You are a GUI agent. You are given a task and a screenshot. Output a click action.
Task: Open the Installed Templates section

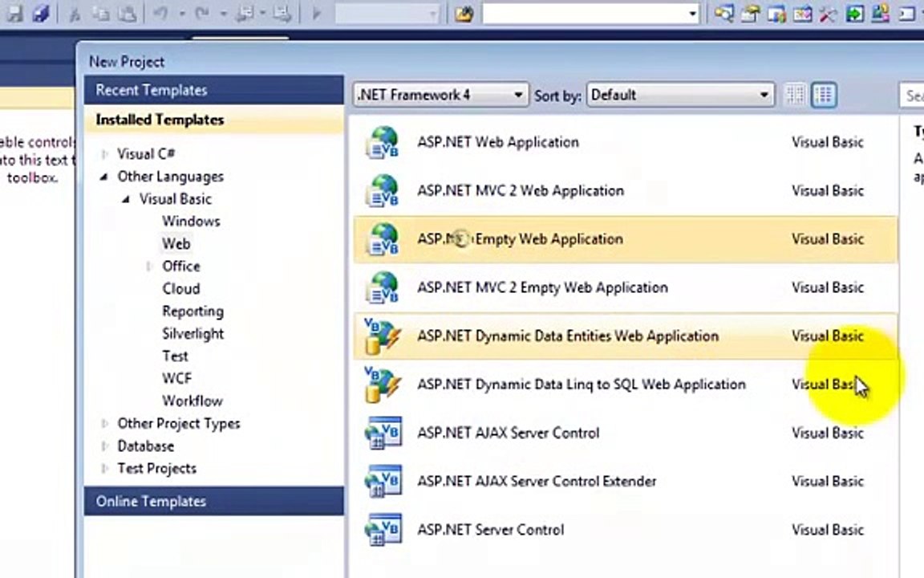(214, 120)
